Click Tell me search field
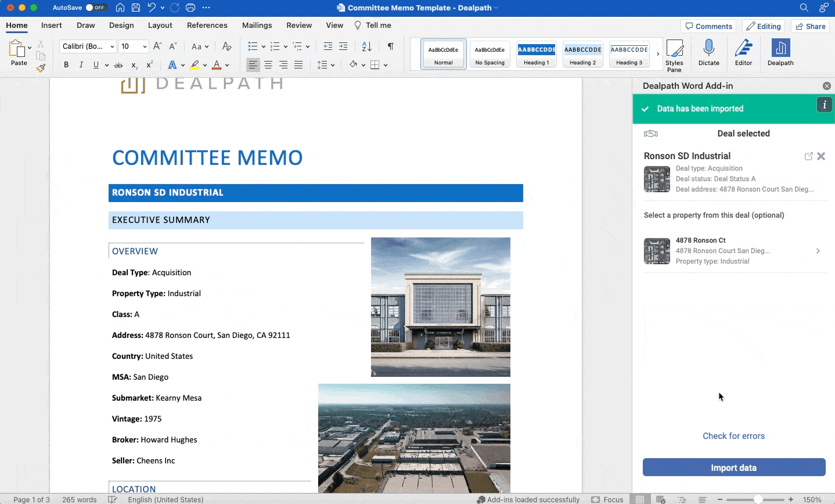Image resolution: width=835 pixels, height=504 pixels. 373,25
